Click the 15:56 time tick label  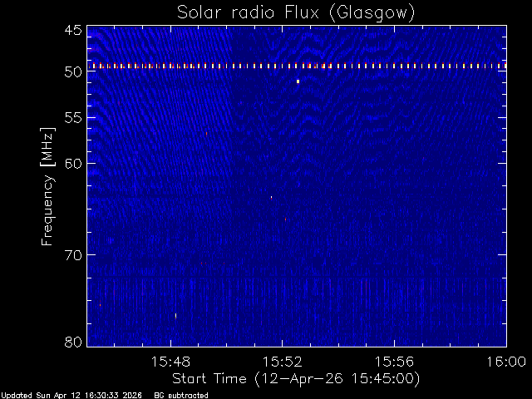[394, 362]
